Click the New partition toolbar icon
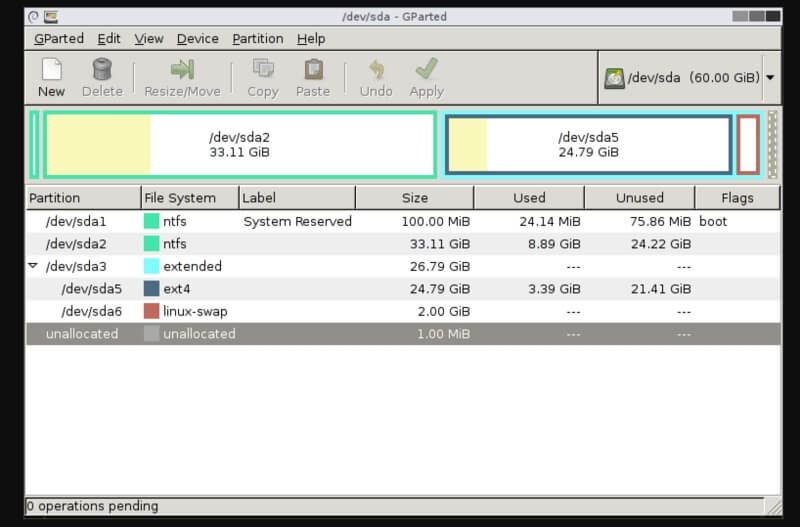This screenshot has height=527, width=800. [51, 70]
